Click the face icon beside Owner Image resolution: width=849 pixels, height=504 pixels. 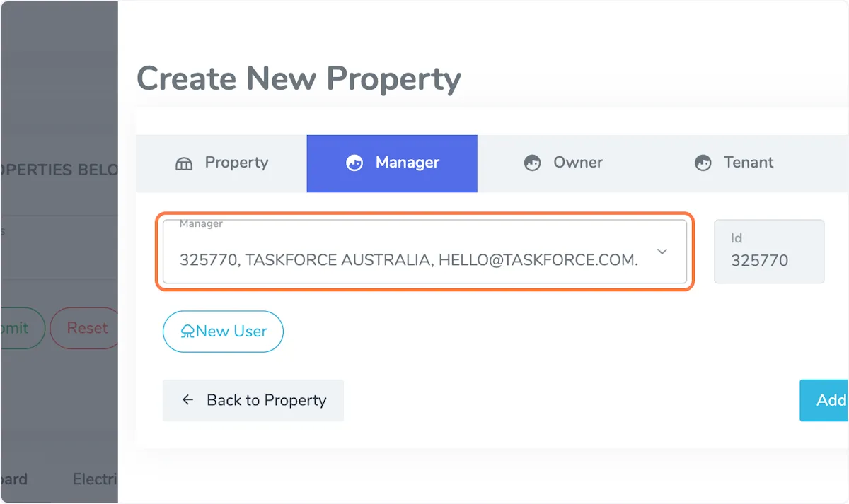(x=532, y=164)
